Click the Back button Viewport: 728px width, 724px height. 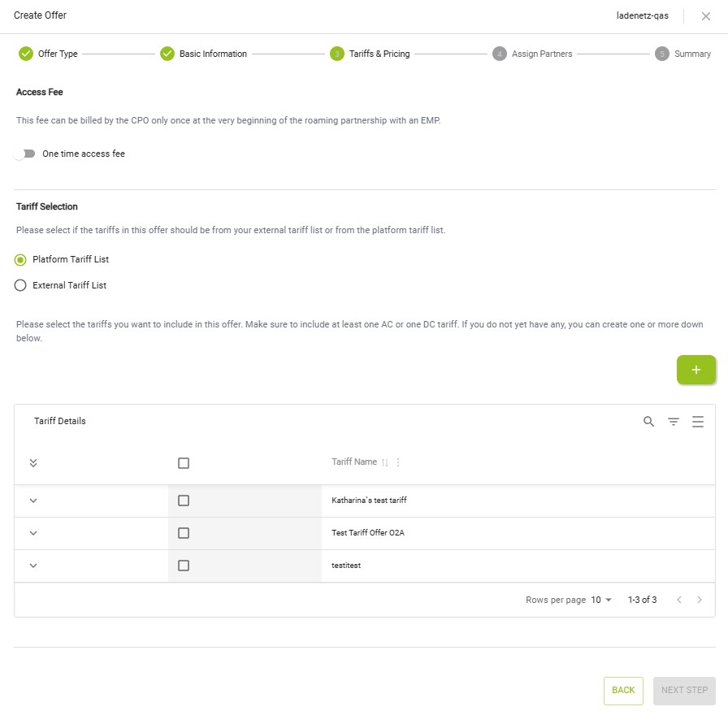coord(623,690)
